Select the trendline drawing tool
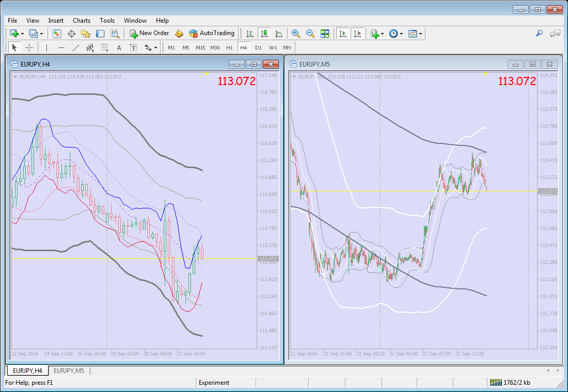 [x=76, y=47]
